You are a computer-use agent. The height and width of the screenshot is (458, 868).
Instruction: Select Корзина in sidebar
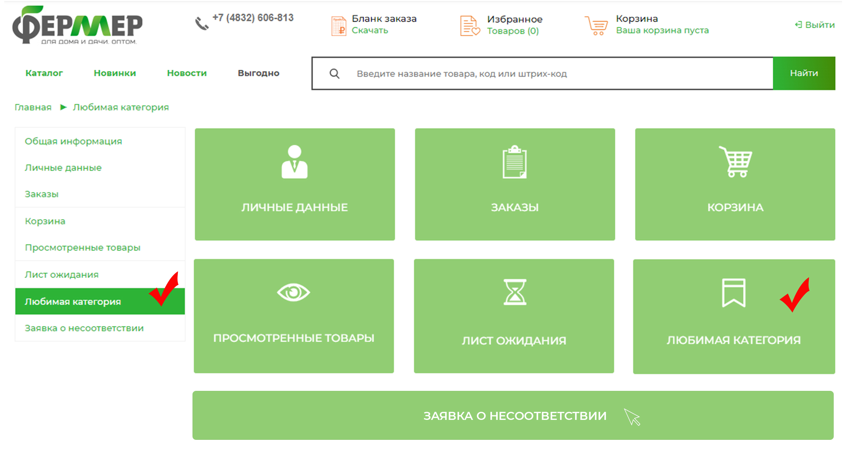[100, 221]
